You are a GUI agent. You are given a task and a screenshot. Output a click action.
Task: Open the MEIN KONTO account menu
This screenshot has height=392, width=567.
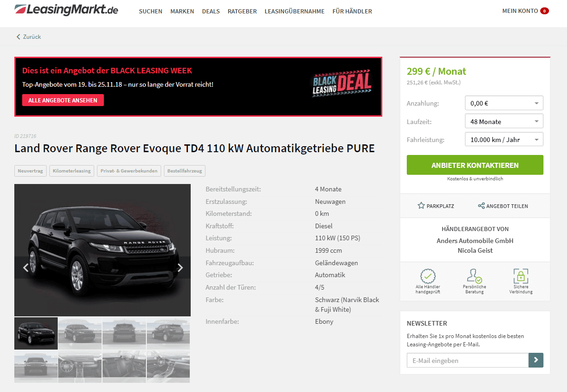point(520,11)
